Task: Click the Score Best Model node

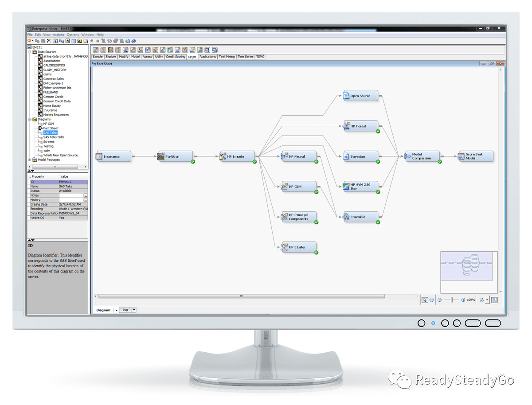Action: [x=475, y=156]
